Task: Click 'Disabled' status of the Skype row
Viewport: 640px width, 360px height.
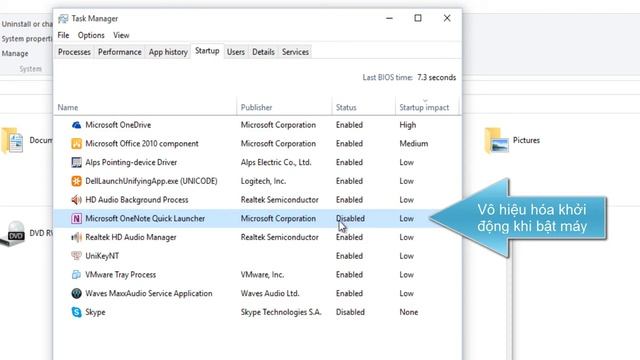Action: click(x=350, y=312)
